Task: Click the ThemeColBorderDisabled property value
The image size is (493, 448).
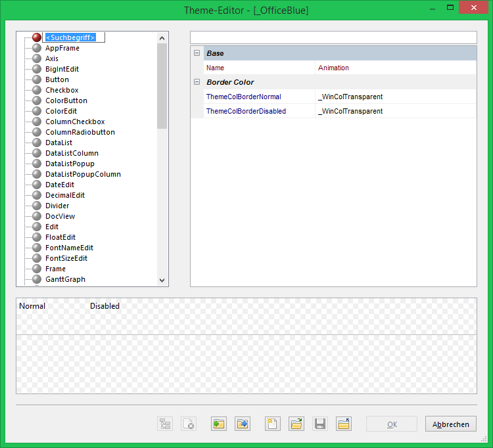Action: [x=394, y=111]
